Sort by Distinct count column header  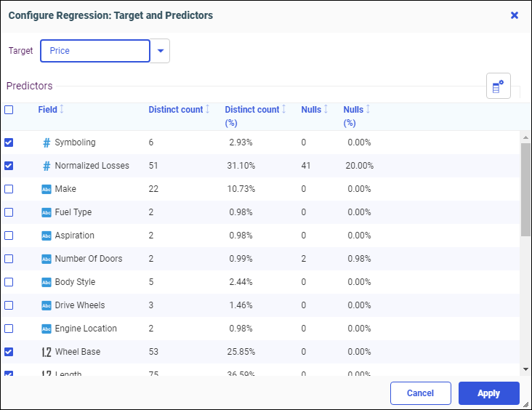(175, 110)
